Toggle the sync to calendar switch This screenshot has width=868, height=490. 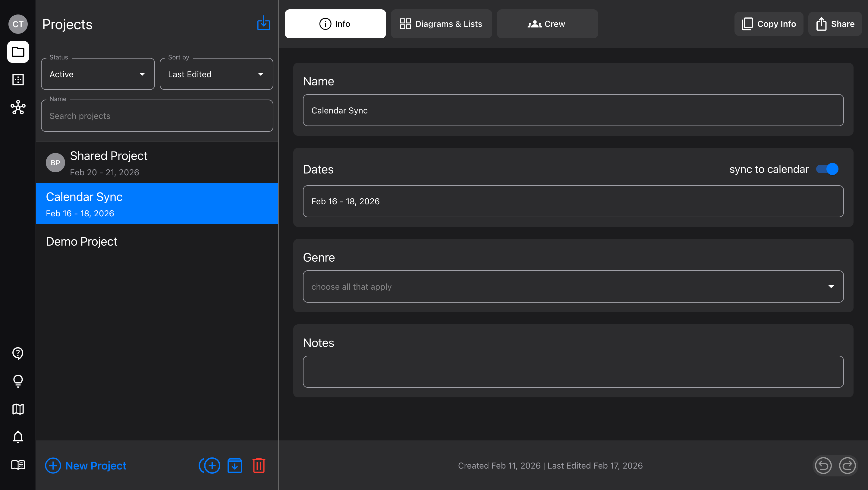(827, 169)
